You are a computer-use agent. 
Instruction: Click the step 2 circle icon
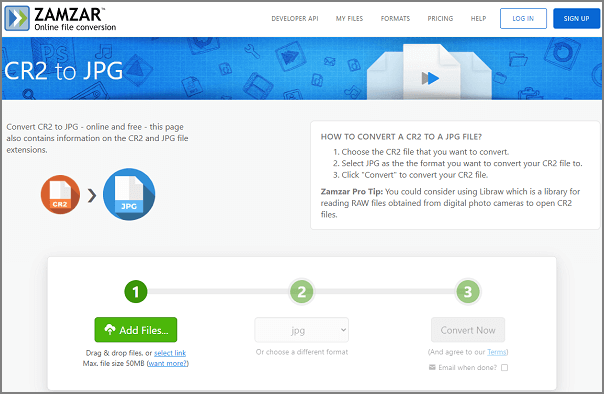pyautogui.click(x=302, y=292)
